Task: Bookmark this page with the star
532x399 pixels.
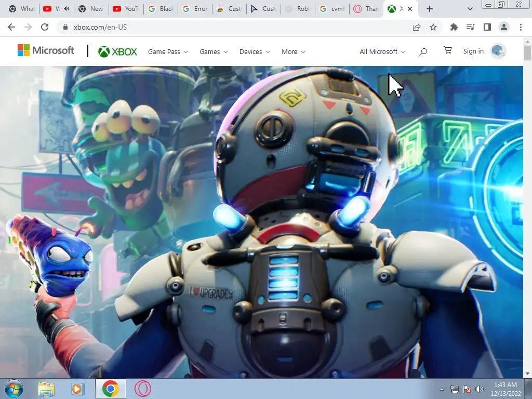Action: point(433,27)
